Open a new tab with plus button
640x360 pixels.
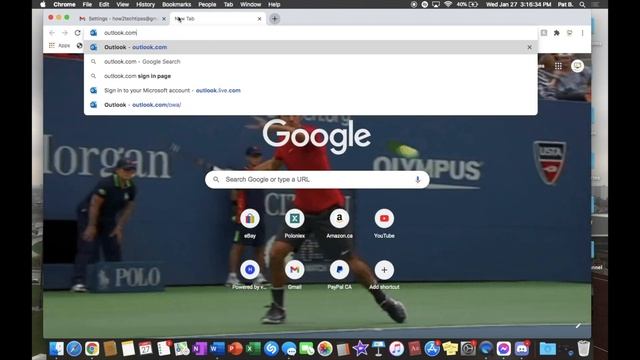coord(274,19)
